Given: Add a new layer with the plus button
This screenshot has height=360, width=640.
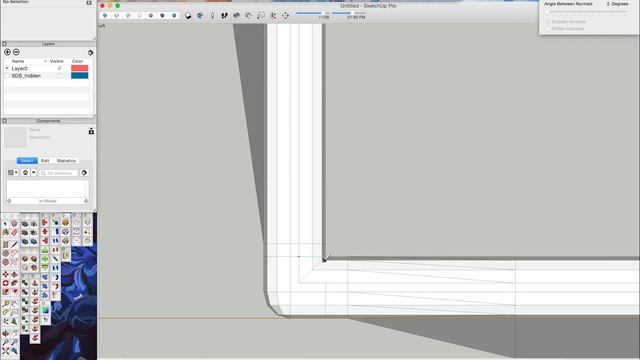Looking at the screenshot, I should (x=7, y=52).
